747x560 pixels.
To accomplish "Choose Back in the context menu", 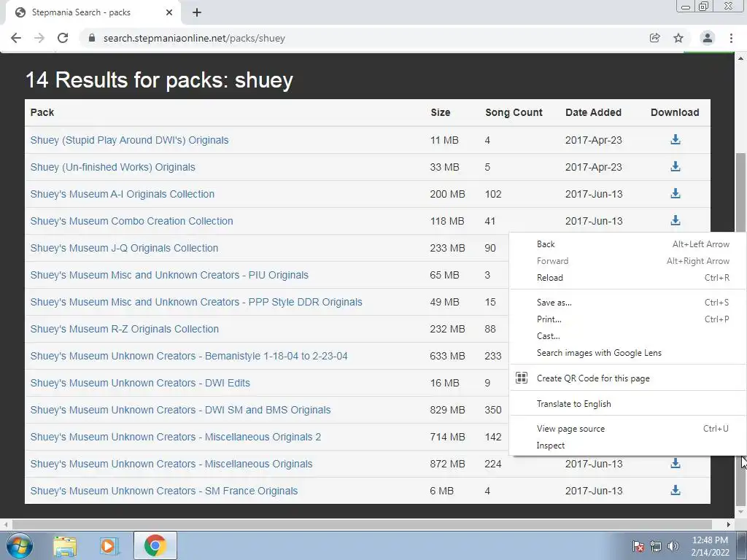I will (x=628, y=244).
